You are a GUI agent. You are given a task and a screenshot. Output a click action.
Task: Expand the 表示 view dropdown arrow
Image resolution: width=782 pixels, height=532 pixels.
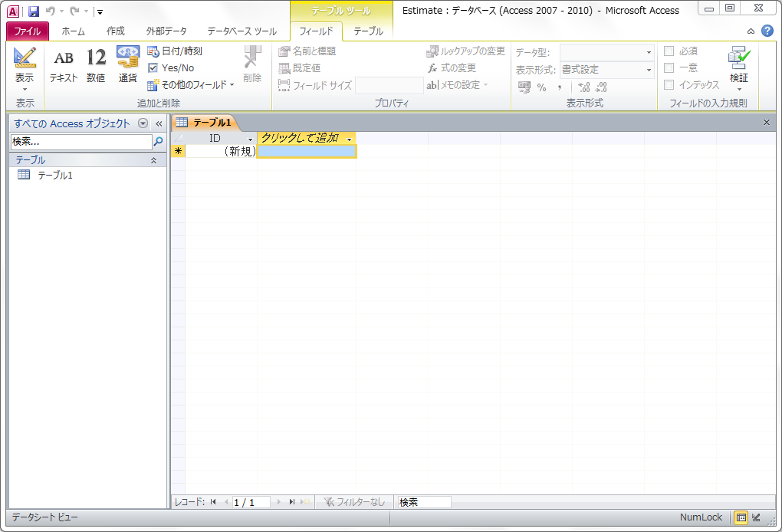pyautogui.click(x=25, y=89)
